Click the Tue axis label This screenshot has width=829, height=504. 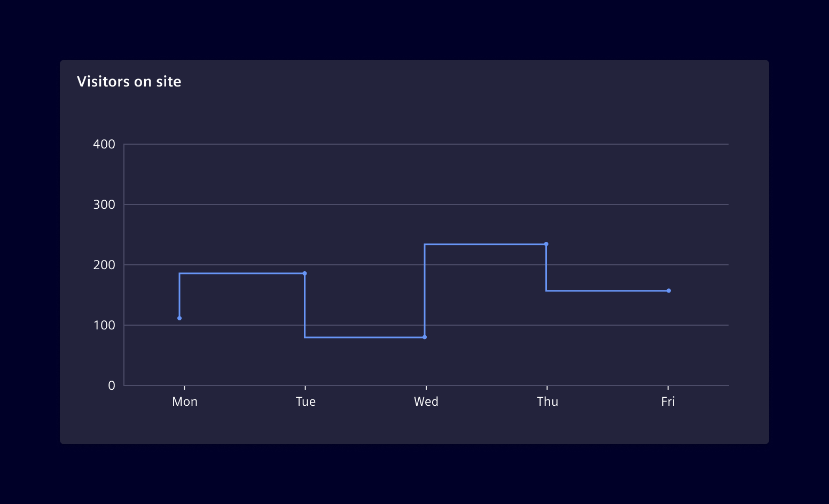305,401
